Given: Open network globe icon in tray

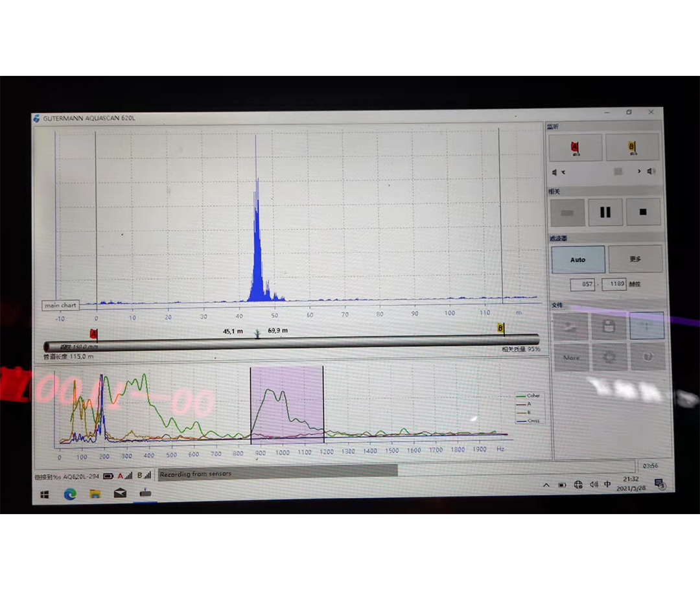Looking at the screenshot, I should pyautogui.click(x=578, y=484).
